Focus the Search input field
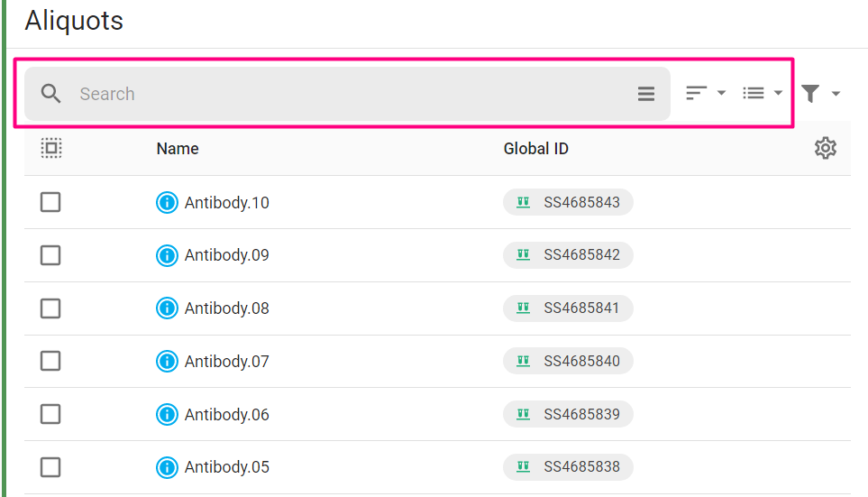 pyautogui.click(x=352, y=94)
